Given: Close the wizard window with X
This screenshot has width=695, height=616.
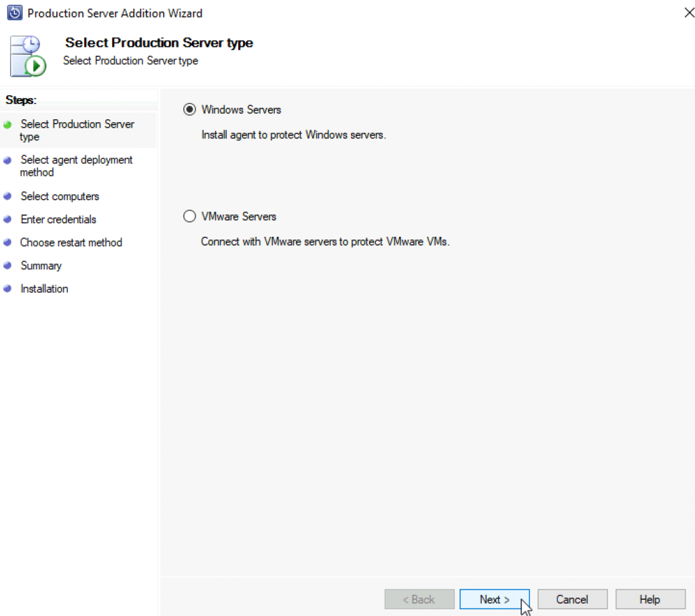Looking at the screenshot, I should tap(689, 13).
